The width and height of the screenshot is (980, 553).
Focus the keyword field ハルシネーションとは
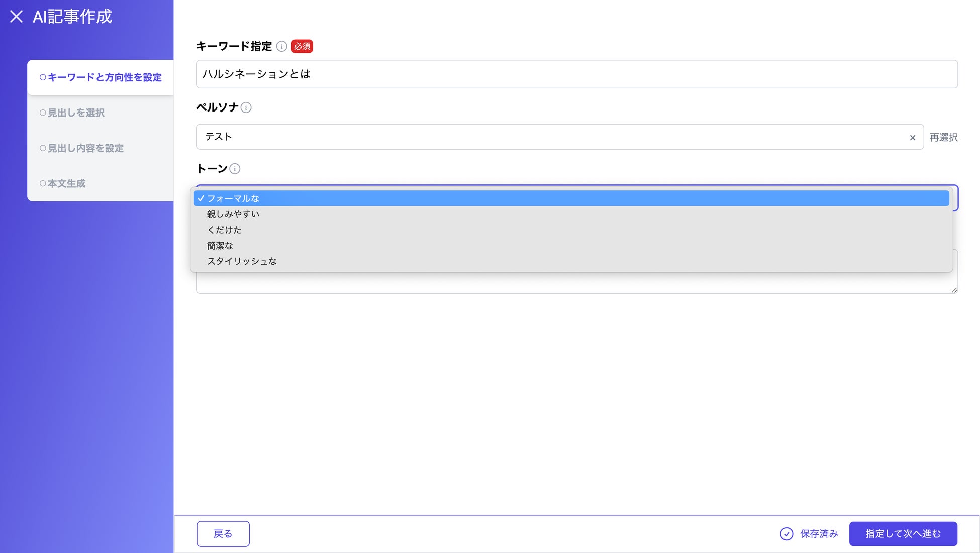click(x=576, y=74)
